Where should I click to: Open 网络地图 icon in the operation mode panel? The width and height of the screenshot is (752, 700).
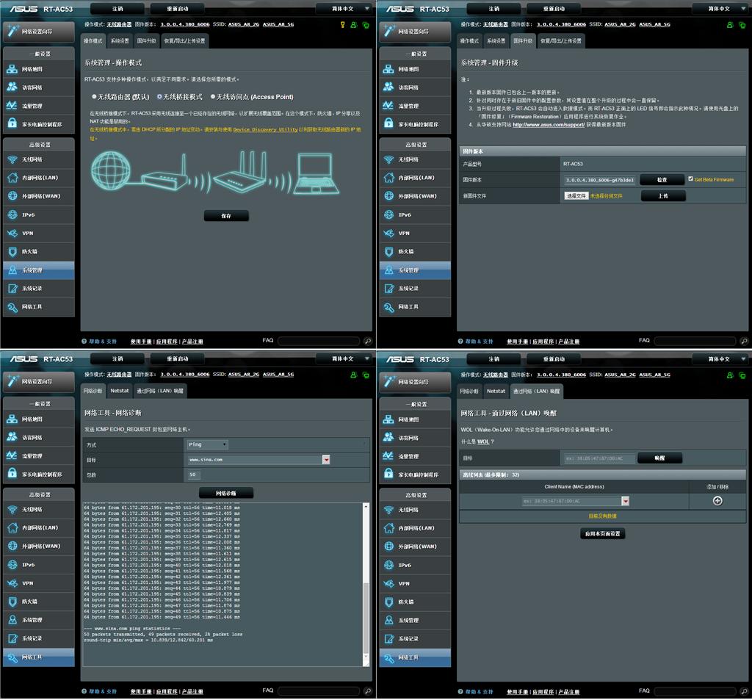pyautogui.click(x=12, y=69)
